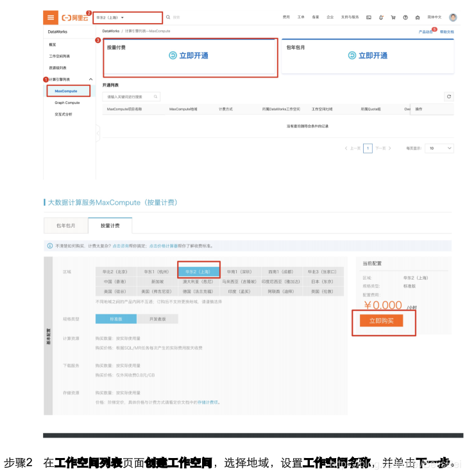This screenshot has height=476, width=467.
Task: Go to next page (下一页)
Action: click(x=383, y=148)
